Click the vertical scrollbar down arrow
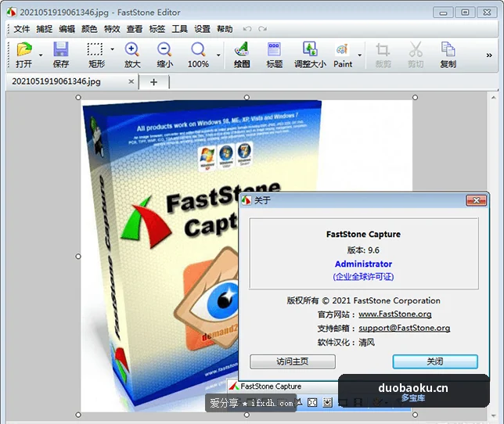Viewport: 504px width, 424px height. (x=494, y=416)
